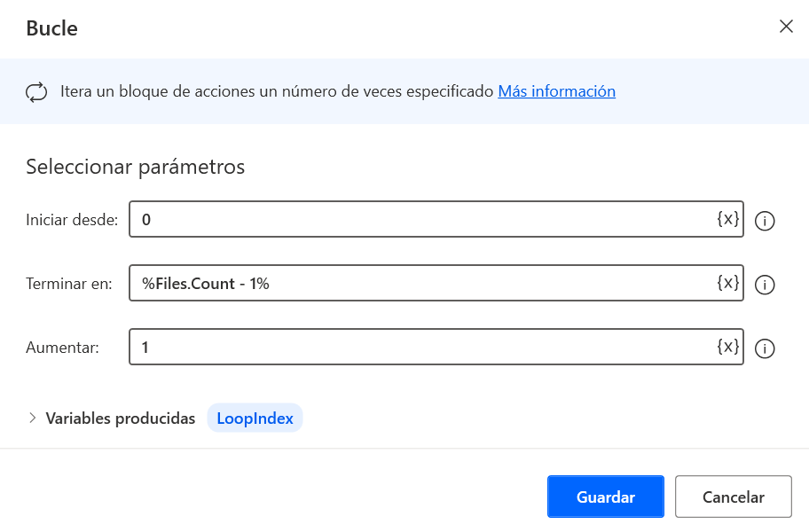The width and height of the screenshot is (809, 532).
Task: Open the variable selector for Iniciar desde
Action: coord(727,219)
